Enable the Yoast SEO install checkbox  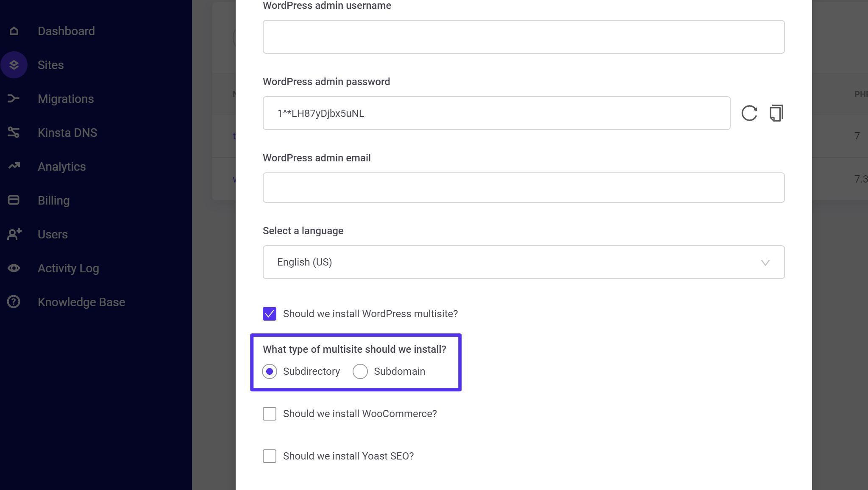(270, 456)
